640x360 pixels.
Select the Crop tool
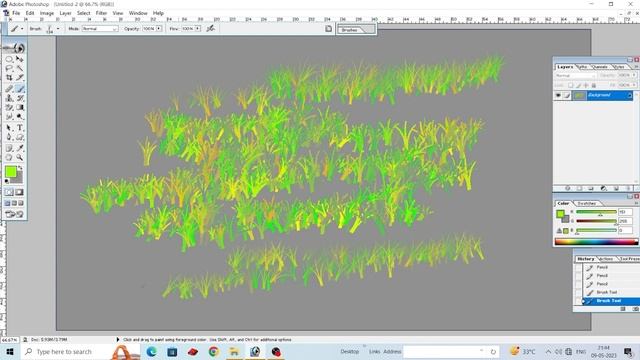point(9,78)
